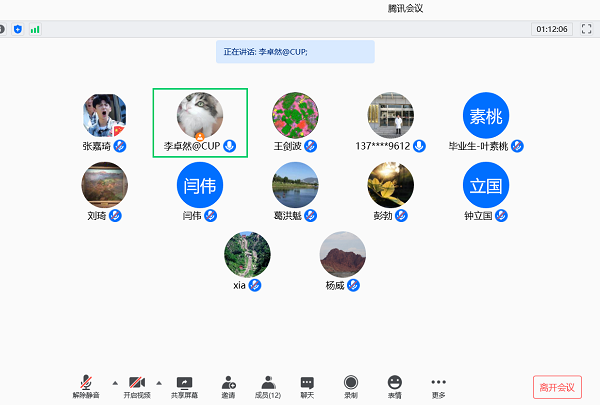Click the Leave Meeting (离开会议) button
This screenshot has width=600, height=405.
tap(557, 387)
